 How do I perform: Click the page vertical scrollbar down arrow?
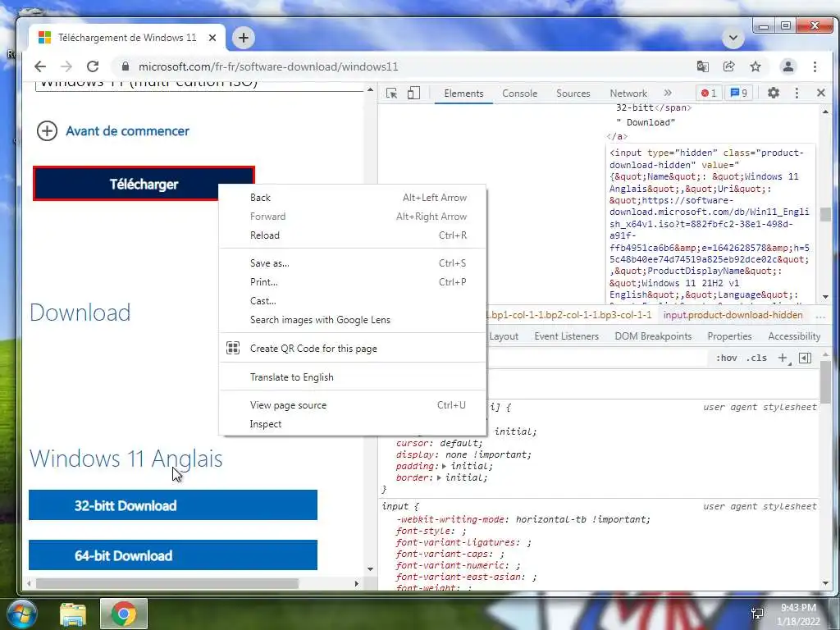pyautogui.click(x=370, y=569)
